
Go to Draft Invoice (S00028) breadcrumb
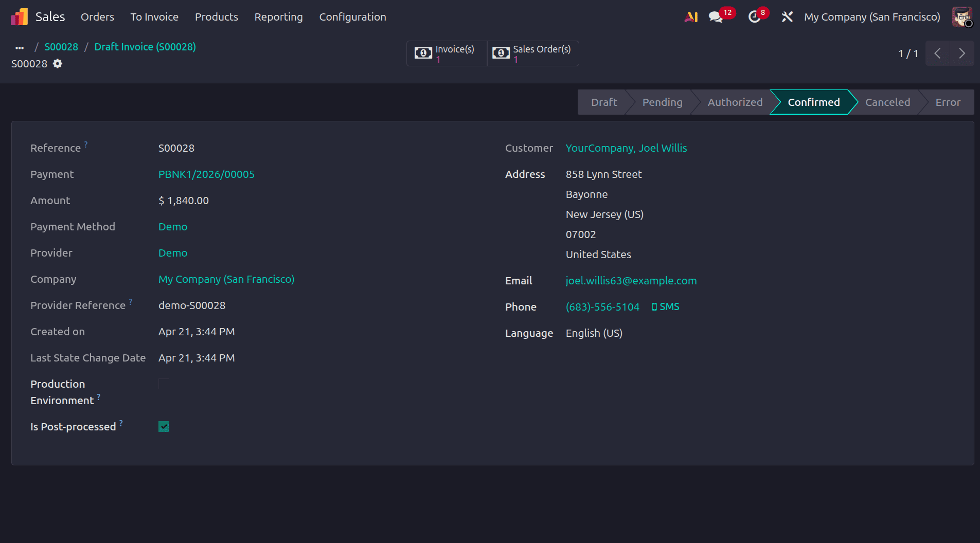point(145,47)
